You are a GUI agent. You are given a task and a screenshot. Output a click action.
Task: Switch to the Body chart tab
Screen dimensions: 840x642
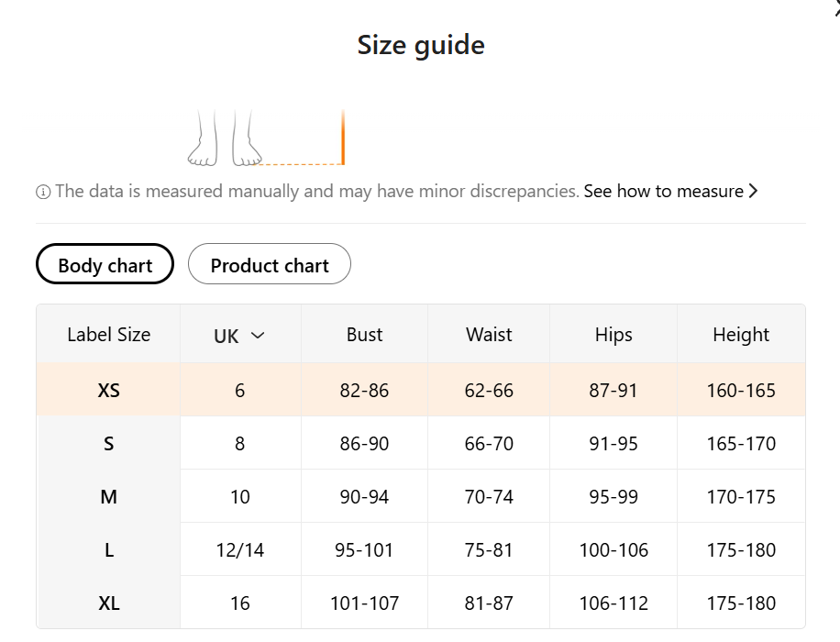(105, 265)
